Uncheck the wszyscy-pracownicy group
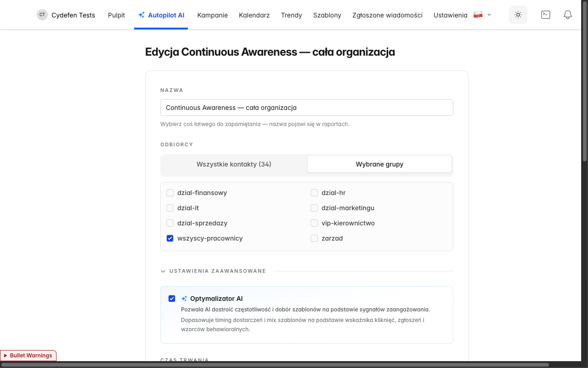This screenshot has height=368, width=588. pyautogui.click(x=170, y=238)
